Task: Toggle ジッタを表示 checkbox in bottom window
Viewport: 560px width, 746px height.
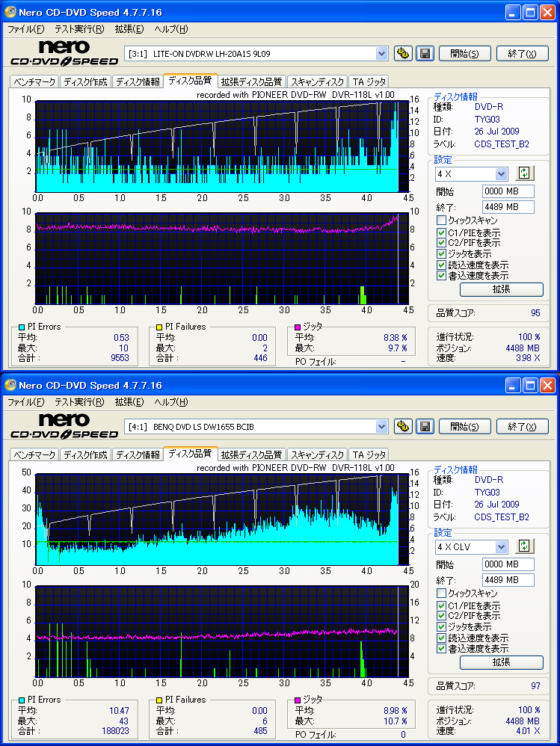Action: click(x=441, y=627)
